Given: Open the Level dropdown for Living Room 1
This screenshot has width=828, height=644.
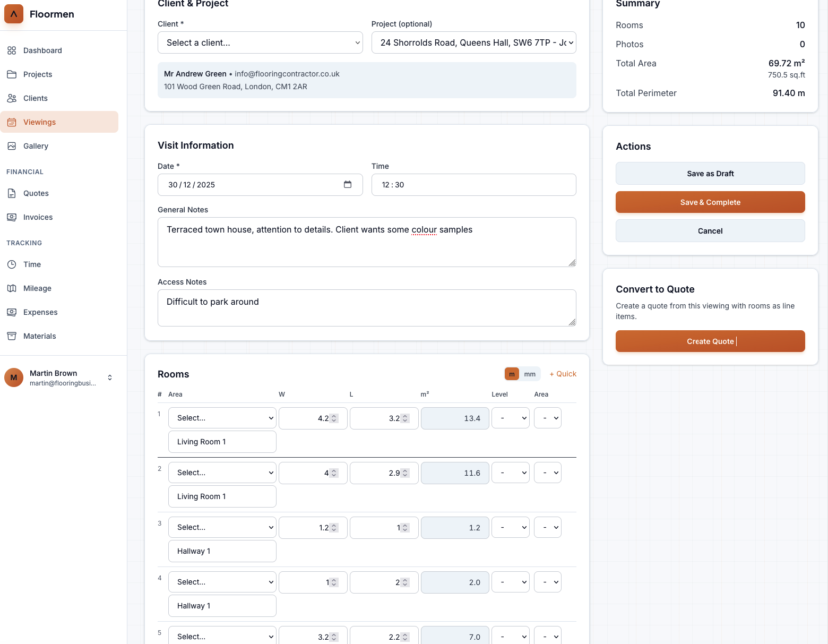Looking at the screenshot, I should 510,418.
